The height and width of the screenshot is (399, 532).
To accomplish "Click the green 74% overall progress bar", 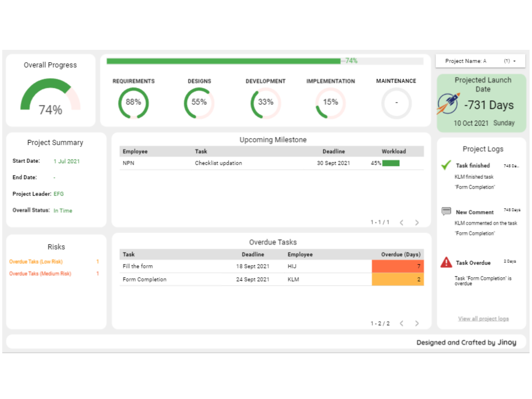I will pyautogui.click(x=223, y=61).
